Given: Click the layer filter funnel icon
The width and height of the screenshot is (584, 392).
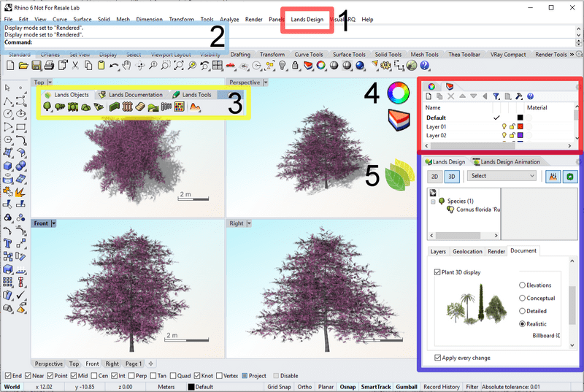Looking at the screenshot, I should [x=496, y=96].
